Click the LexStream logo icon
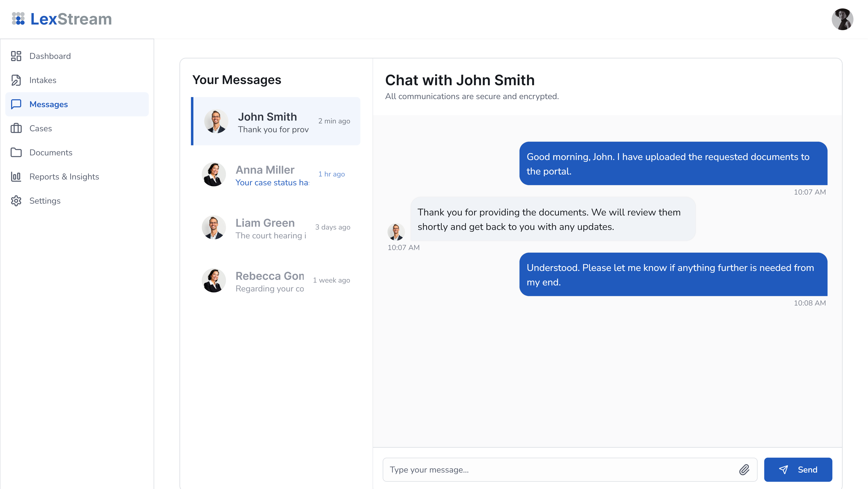Screen dimensions: 868x489 pos(18,19)
